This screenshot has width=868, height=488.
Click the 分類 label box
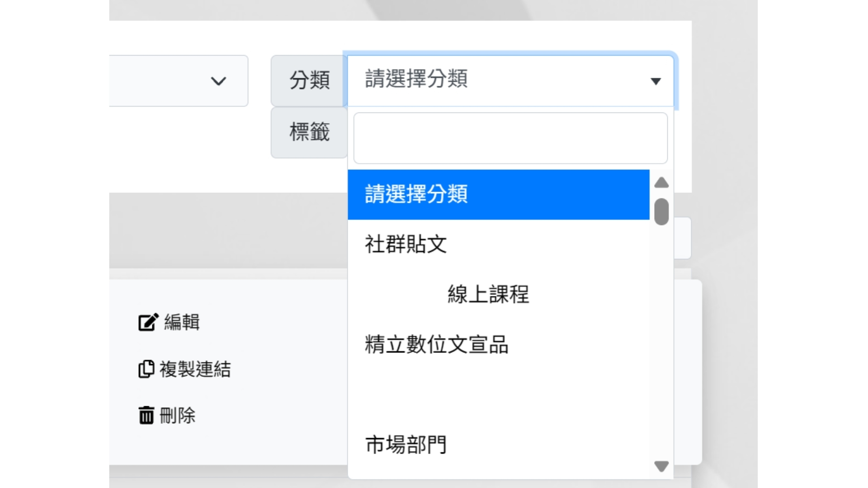tap(309, 80)
